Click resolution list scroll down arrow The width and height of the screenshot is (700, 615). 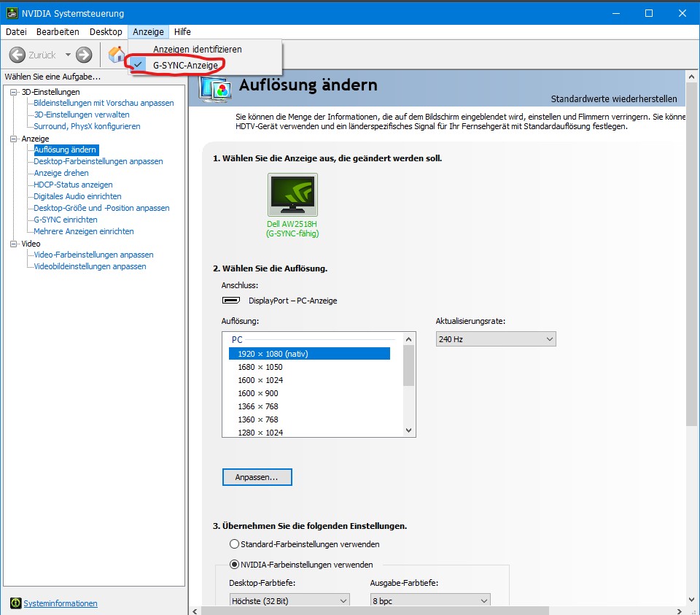408,430
